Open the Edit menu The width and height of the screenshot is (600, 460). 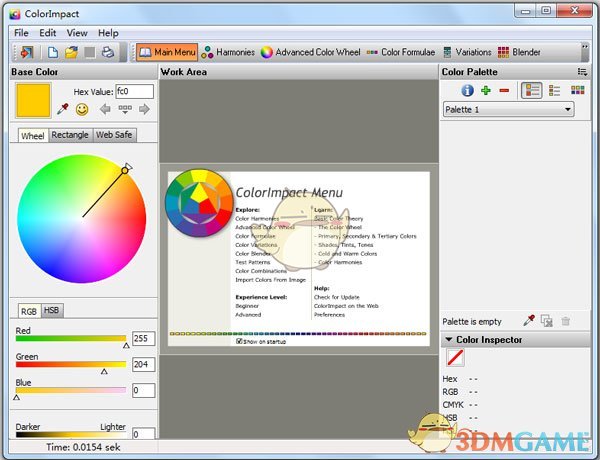47,33
